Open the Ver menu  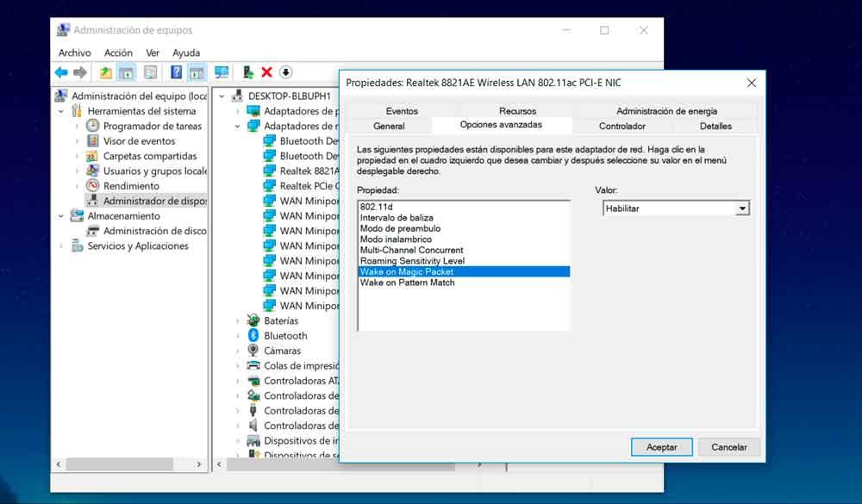[153, 53]
